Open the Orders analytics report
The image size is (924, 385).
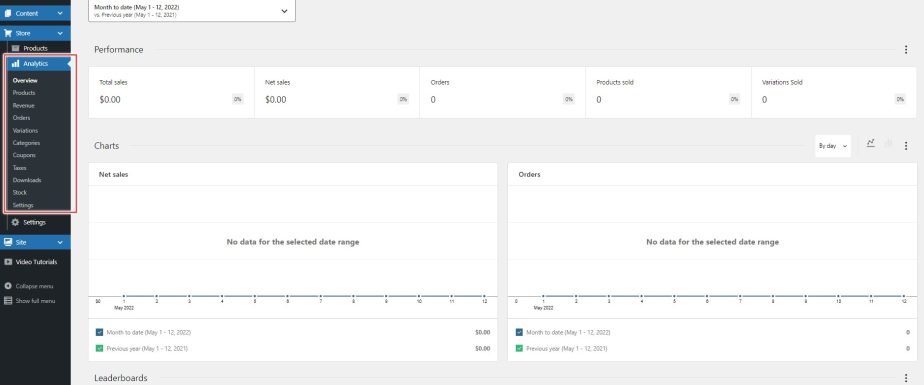[21, 118]
